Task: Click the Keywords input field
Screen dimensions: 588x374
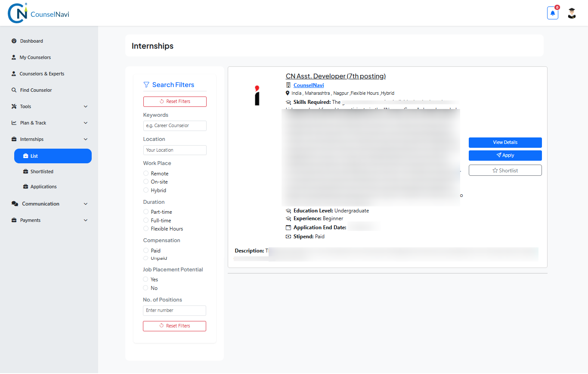Action: tap(175, 125)
